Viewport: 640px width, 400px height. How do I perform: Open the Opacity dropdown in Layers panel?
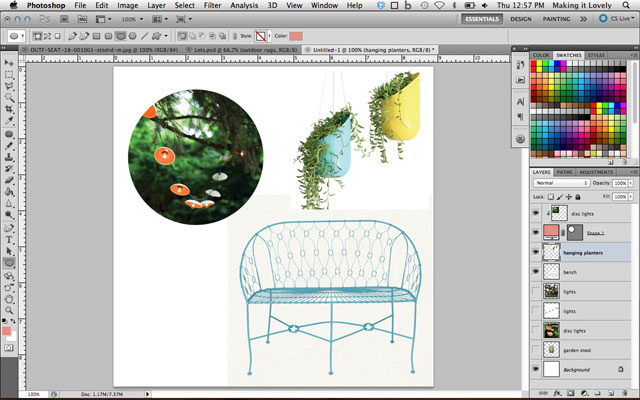[x=630, y=183]
